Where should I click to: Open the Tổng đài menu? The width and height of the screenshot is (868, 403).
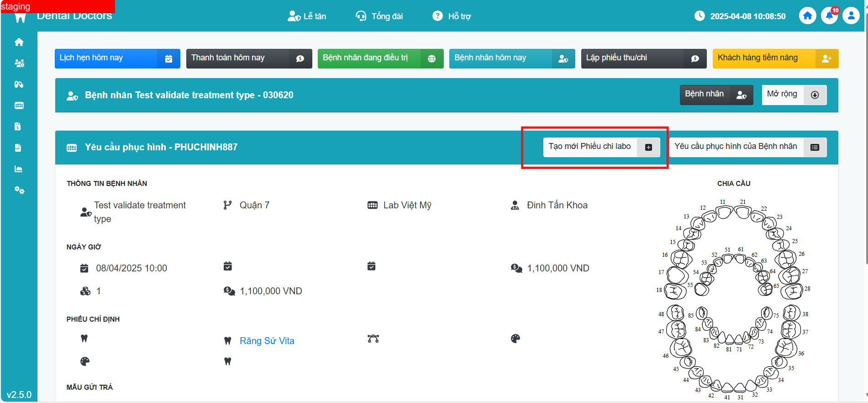[x=379, y=16]
